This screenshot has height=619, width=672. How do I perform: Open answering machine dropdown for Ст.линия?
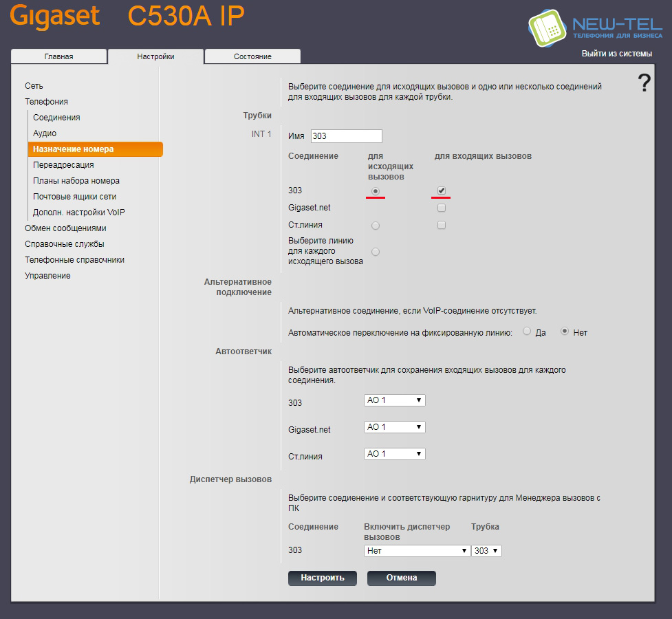pyautogui.click(x=394, y=454)
